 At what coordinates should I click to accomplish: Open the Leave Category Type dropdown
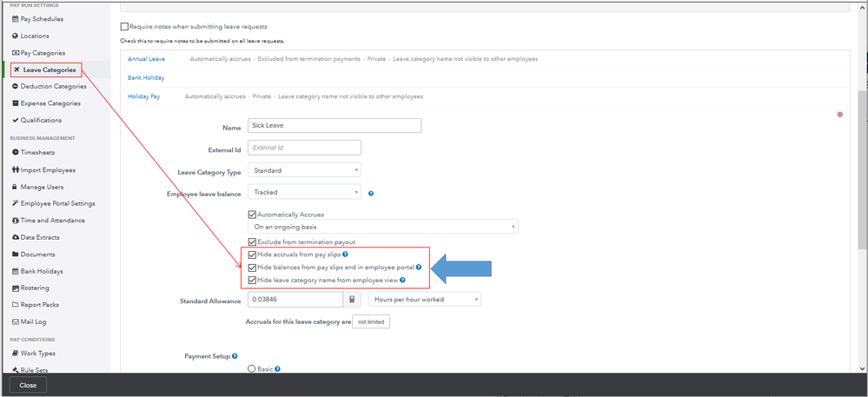tap(304, 170)
